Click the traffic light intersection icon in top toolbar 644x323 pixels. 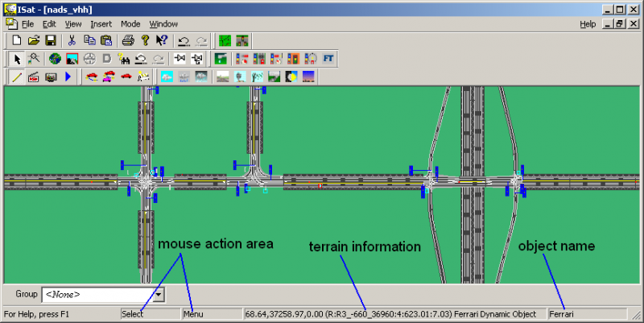[x=242, y=41]
